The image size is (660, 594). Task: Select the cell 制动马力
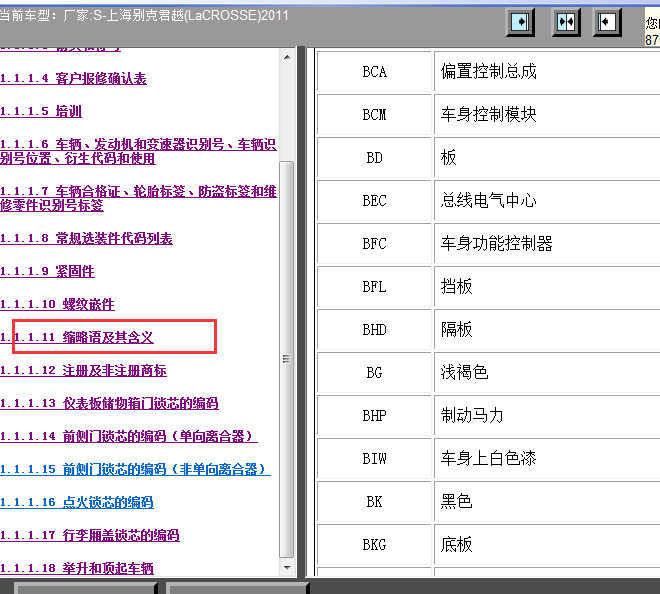[547, 416]
